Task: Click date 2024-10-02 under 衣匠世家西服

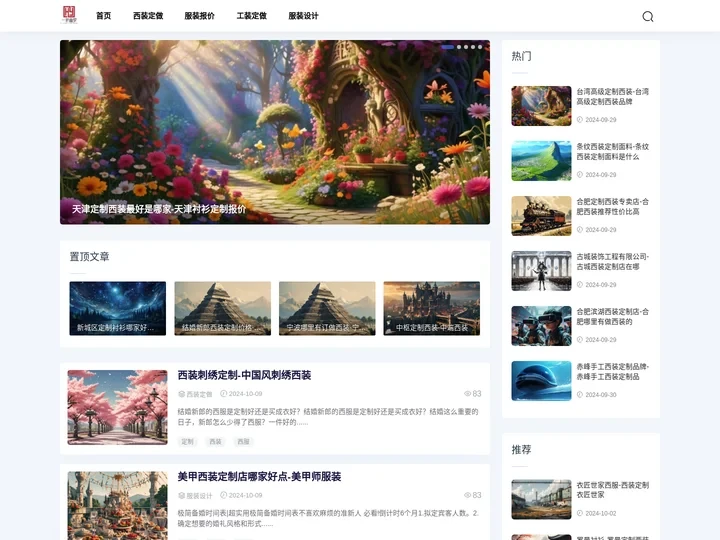Action: [601, 513]
